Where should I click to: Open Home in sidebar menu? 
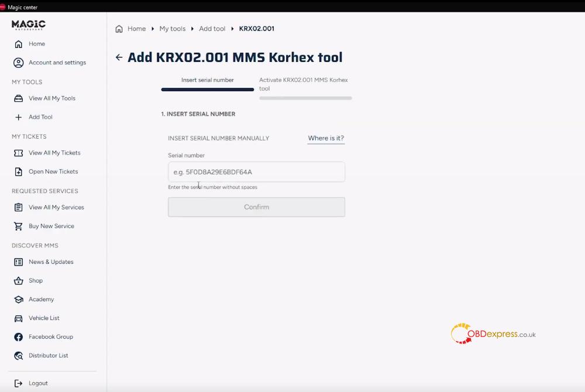37,44
